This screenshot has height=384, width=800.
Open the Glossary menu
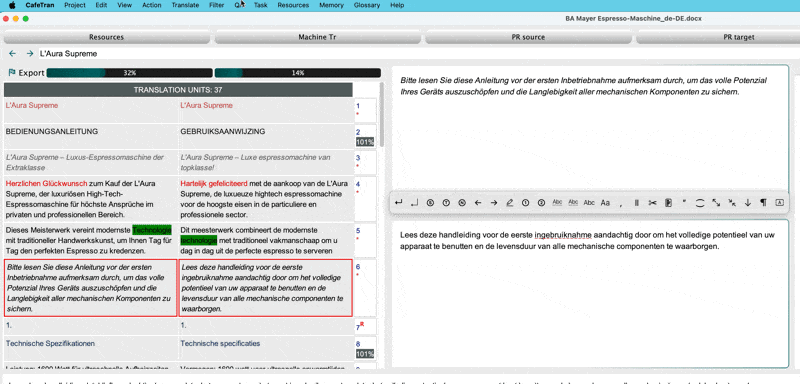[367, 5]
